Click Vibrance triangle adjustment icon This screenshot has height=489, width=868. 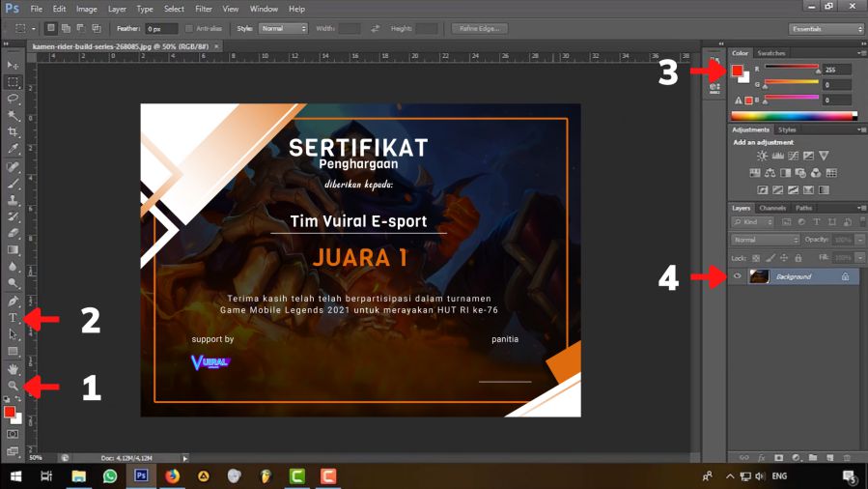(824, 157)
